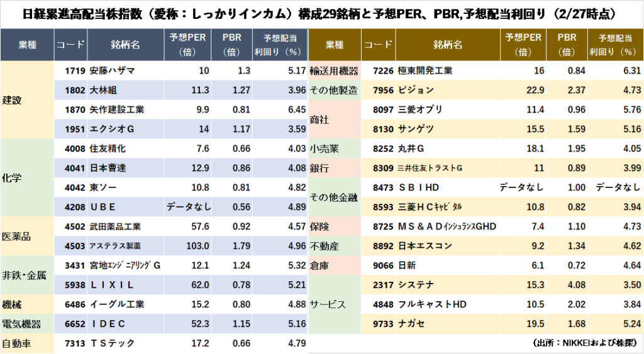
Task: Click the source note 出所：NIKKEIおよび株探
Action: coord(585,343)
